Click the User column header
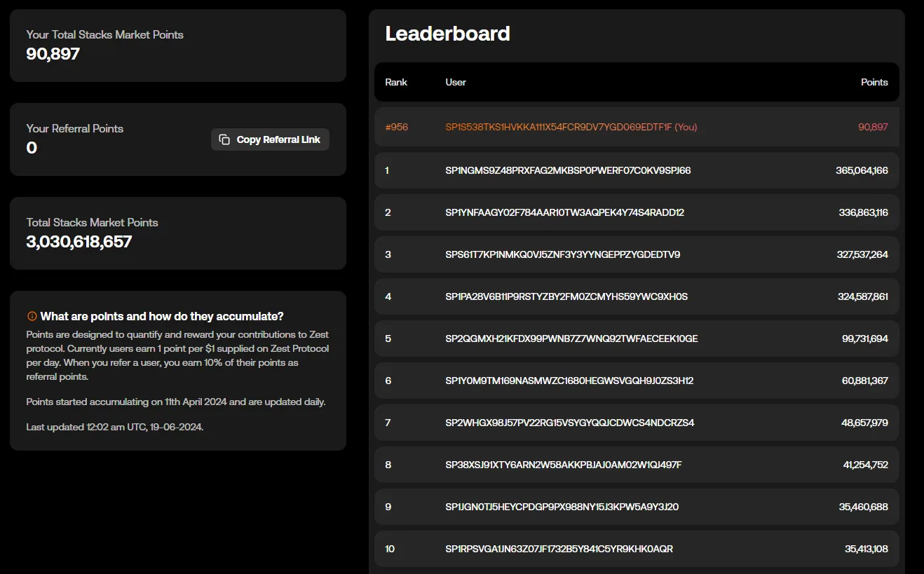 click(456, 82)
